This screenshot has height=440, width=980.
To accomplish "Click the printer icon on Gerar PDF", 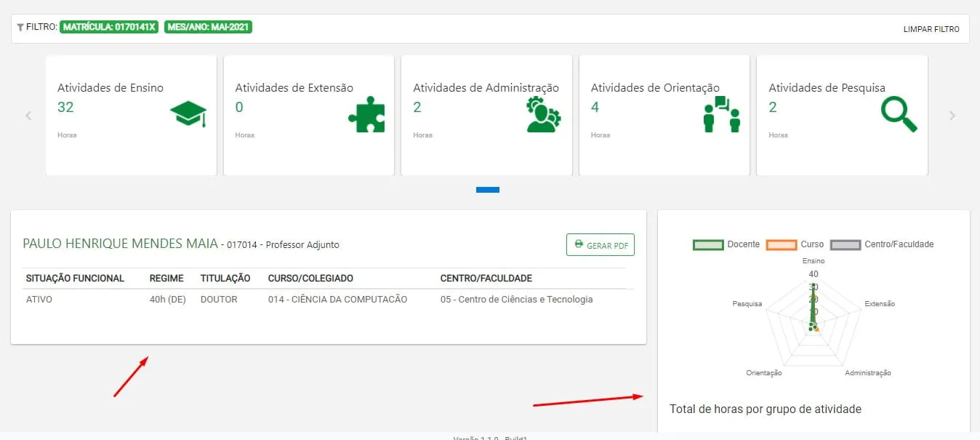I will 579,244.
